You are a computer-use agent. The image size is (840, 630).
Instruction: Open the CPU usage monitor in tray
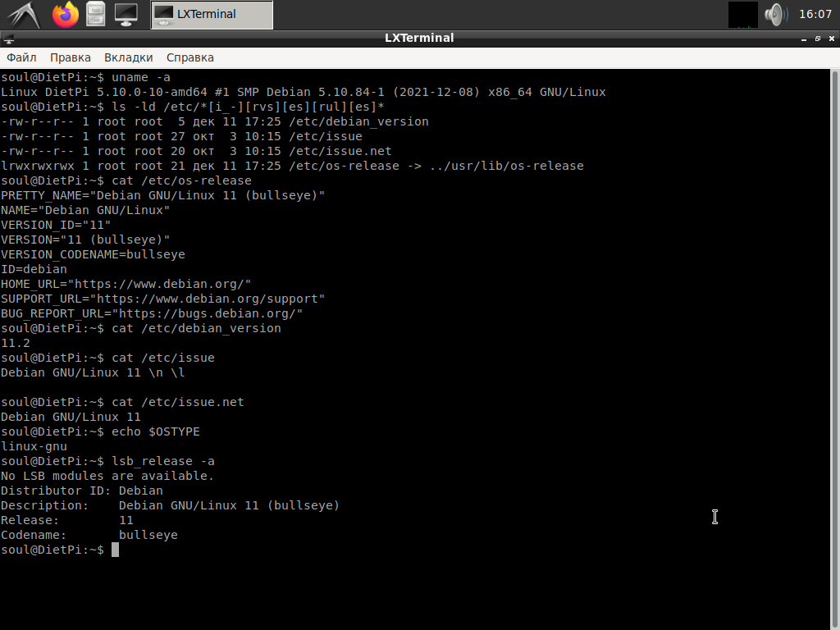point(743,15)
